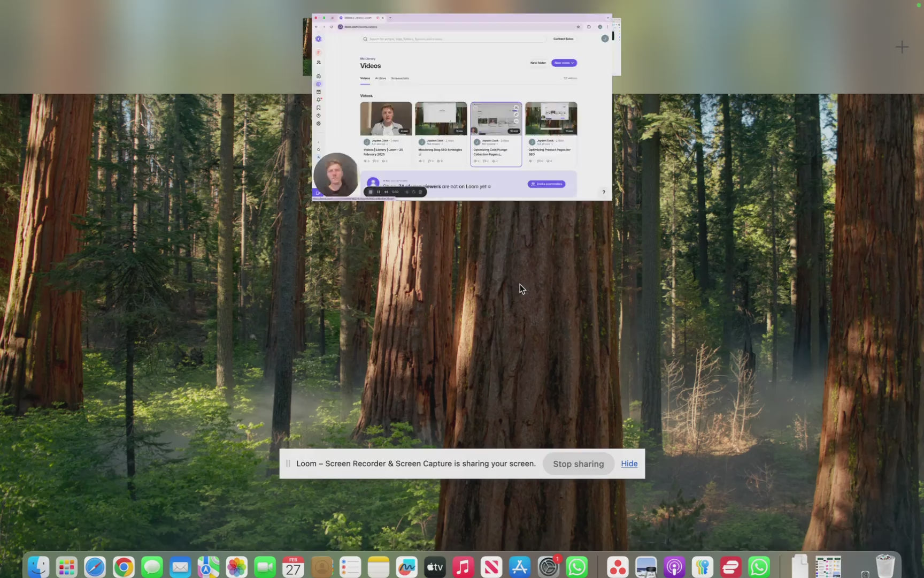Image resolution: width=924 pixels, height=578 pixels.
Task: Launch Freeform from the dock
Action: tap(407, 567)
